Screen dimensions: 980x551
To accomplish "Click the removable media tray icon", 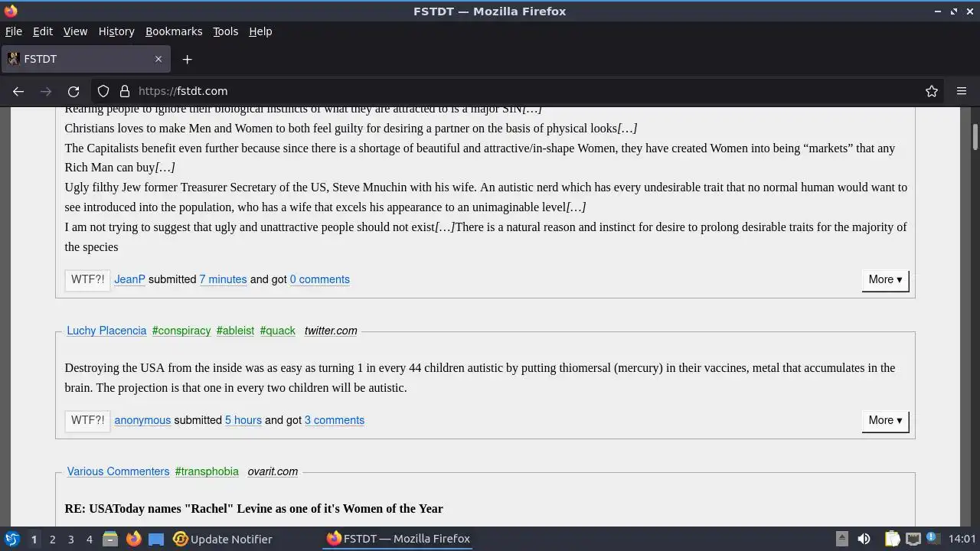I will pos(841,539).
